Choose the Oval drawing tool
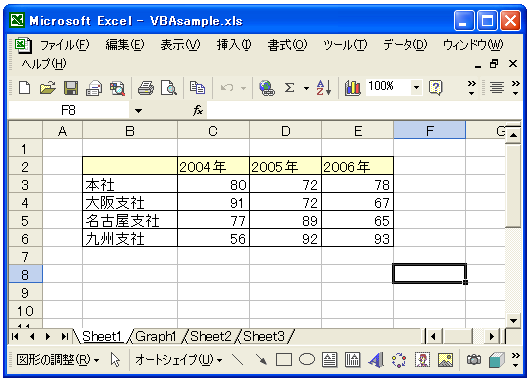Screen dimensions: 529x381 click(x=307, y=360)
